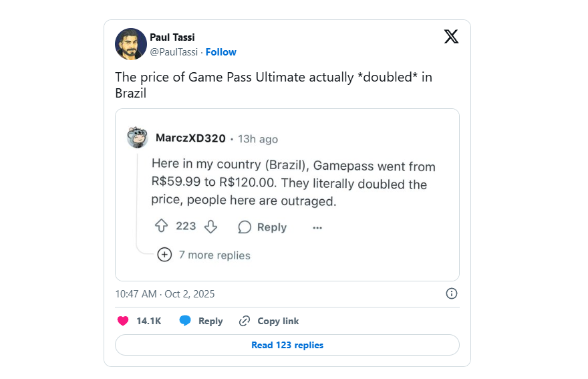The image size is (588, 379).
Task: Open the tweet timestamp Oct 2, 2025
Action: [x=165, y=294]
